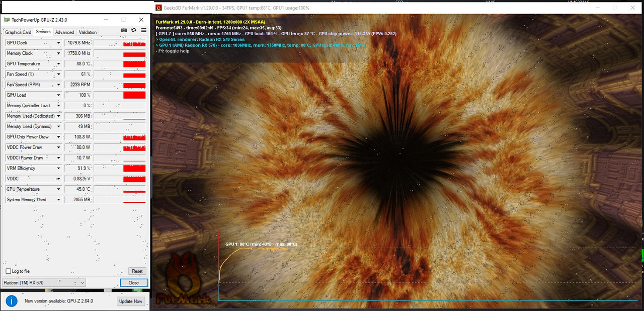Click the 'F1: toggle help' text in FurMark
Image resolution: width=644 pixels, height=311 pixels.
click(173, 51)
